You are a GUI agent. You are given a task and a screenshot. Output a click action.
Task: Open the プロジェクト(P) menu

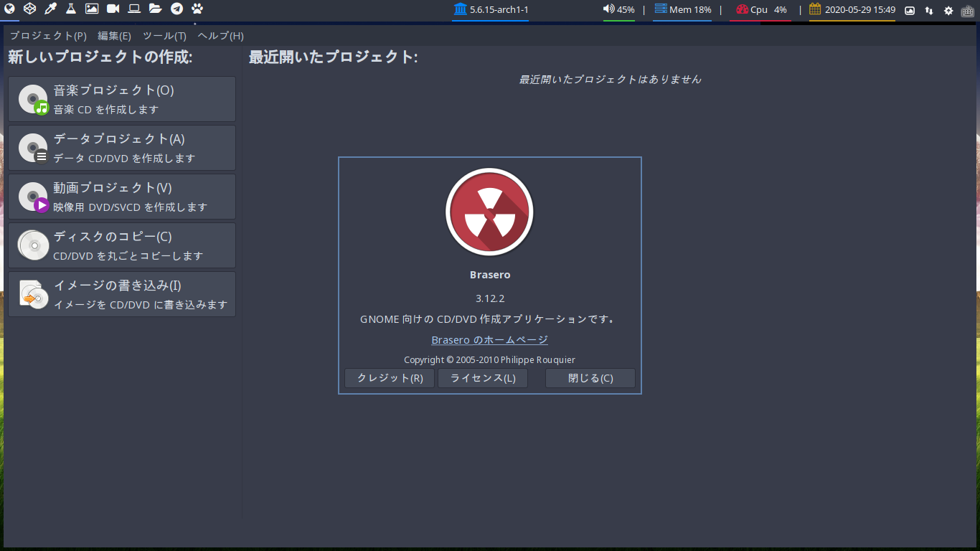(48, 36)
